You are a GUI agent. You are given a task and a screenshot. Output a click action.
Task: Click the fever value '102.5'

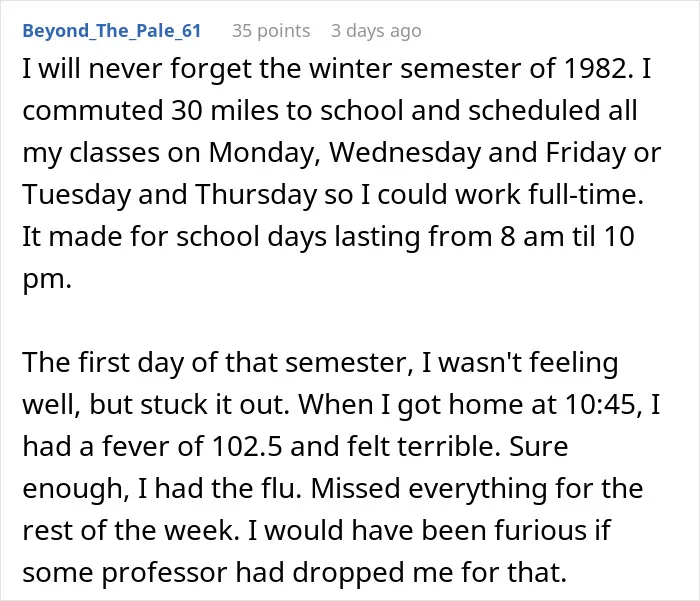point(247,447)
